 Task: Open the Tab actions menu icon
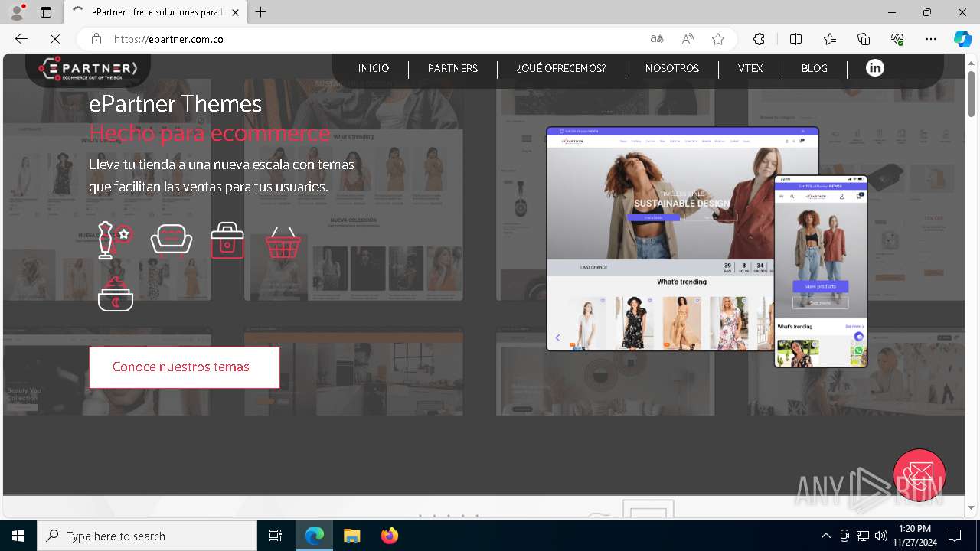pyautogui.click(x=46, y=12)
